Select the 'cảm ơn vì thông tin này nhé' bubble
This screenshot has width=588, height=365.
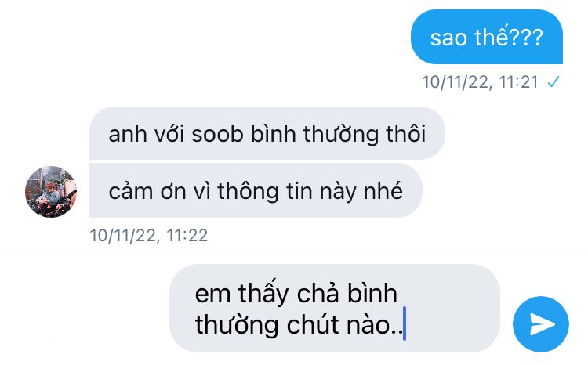(256, 190)
